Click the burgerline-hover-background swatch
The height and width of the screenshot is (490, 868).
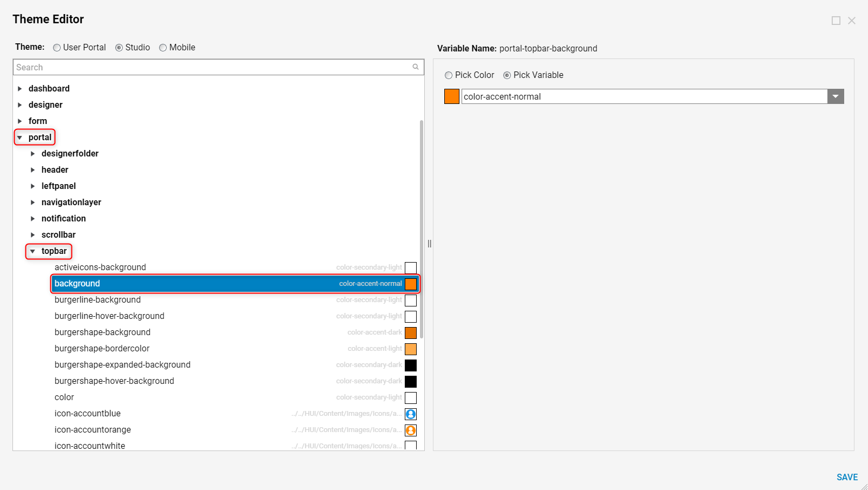pyautogui.click(x=411, y=317)
